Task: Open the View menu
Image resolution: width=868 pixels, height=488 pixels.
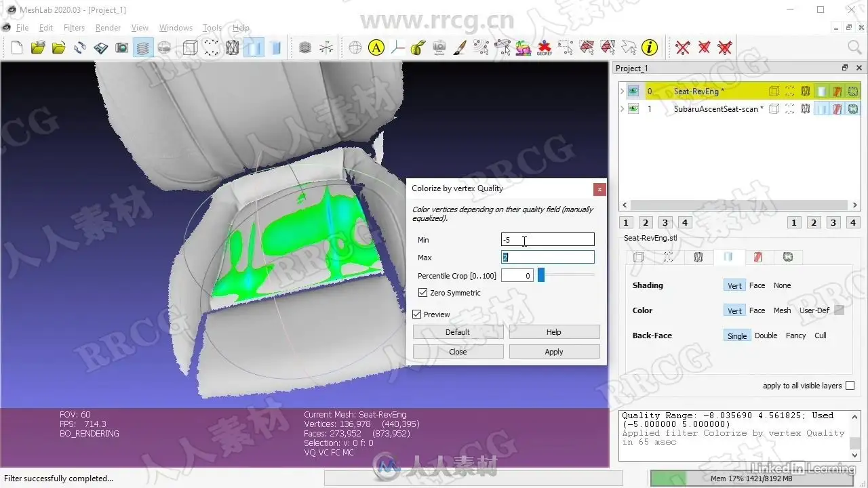Action: pyautogui.click(x=140, y=28)
